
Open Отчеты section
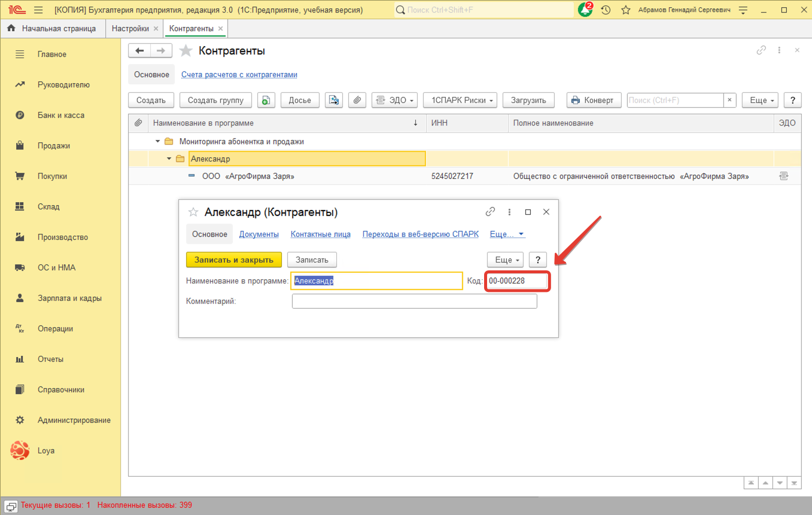(50, 359)
